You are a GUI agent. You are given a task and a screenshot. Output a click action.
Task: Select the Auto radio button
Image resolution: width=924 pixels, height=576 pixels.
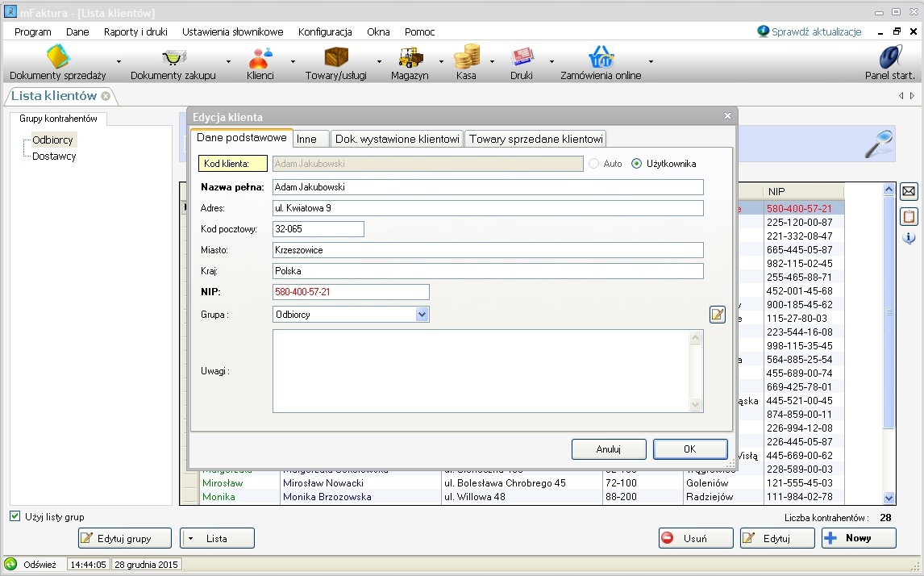coord(594,164)
